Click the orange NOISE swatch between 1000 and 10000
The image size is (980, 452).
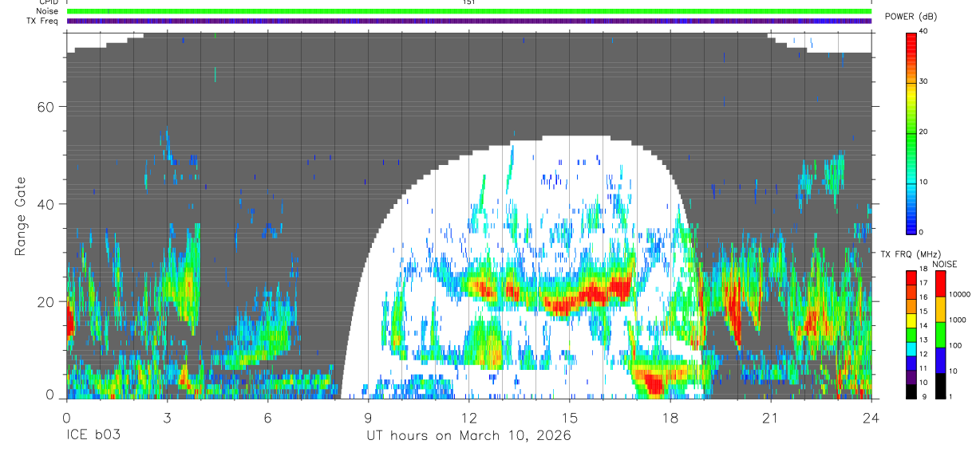pos(940,309)
